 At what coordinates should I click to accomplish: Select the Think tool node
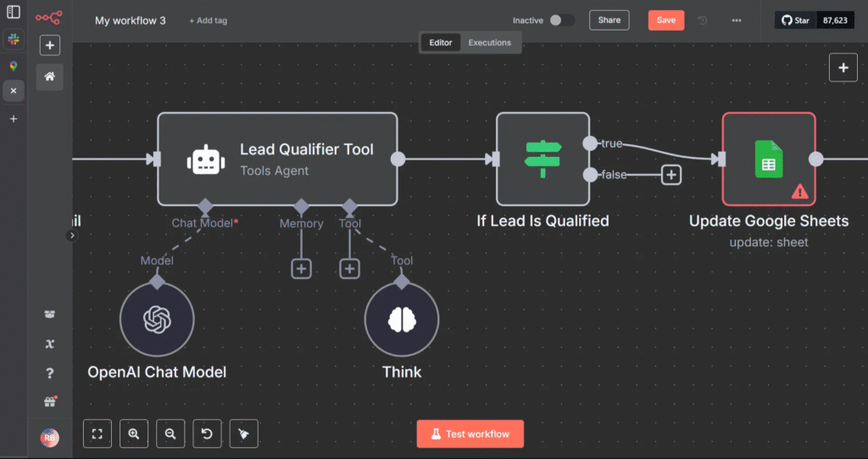(x=401, y=319)
